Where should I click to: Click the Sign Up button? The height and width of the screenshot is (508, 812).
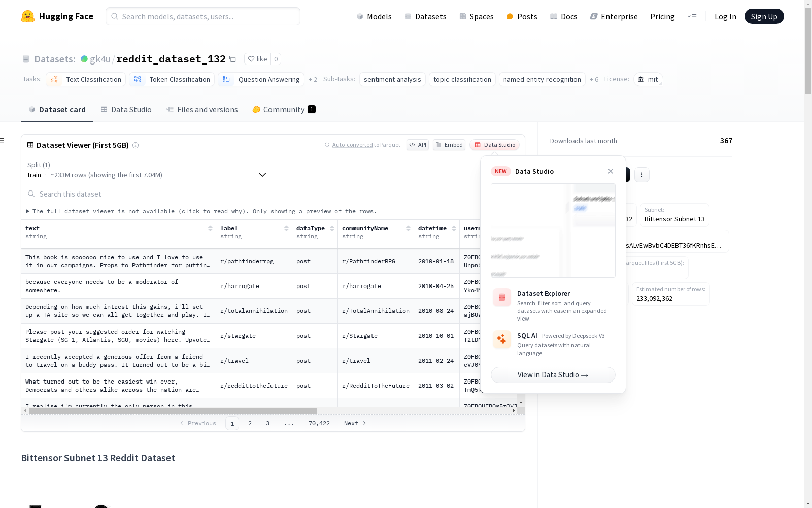point(764,16)
